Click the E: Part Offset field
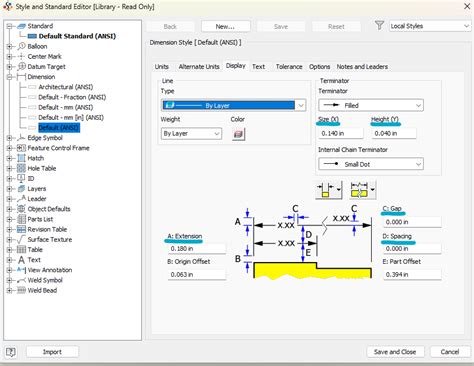The width and height of the screenshot is (474, 366). click(x=412, y=274)
